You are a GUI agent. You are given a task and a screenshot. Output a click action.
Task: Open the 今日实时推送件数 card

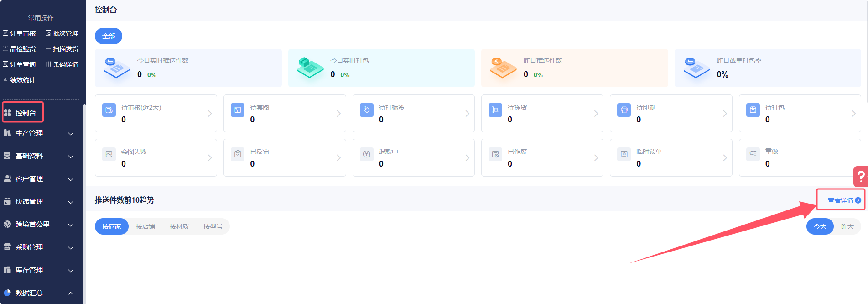click(188, 68)
